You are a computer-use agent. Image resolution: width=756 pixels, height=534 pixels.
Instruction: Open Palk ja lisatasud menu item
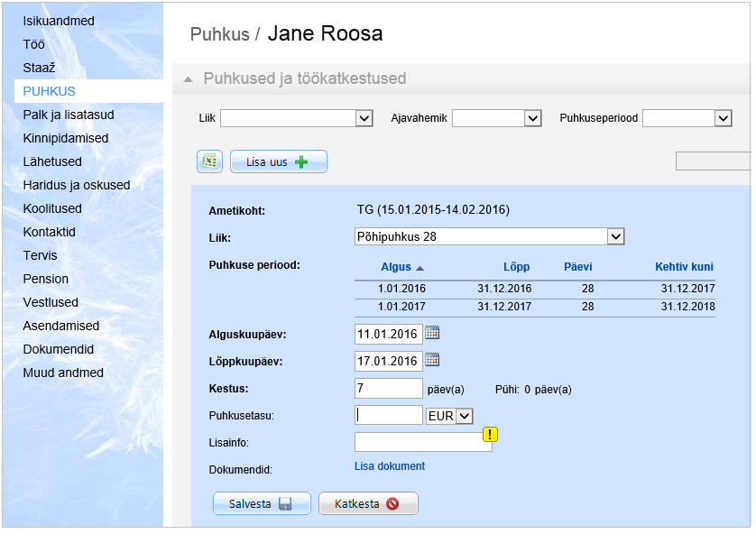69,115
